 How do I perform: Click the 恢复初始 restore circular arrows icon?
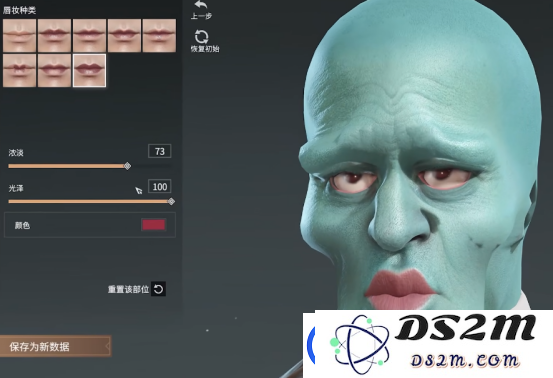(x=201, y=37)
